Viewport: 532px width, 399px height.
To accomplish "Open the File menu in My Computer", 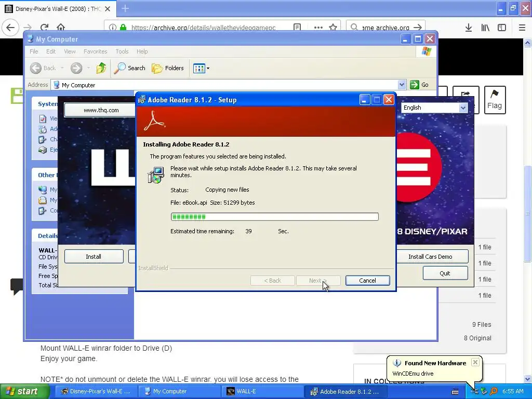I will (x=34, y=51).
